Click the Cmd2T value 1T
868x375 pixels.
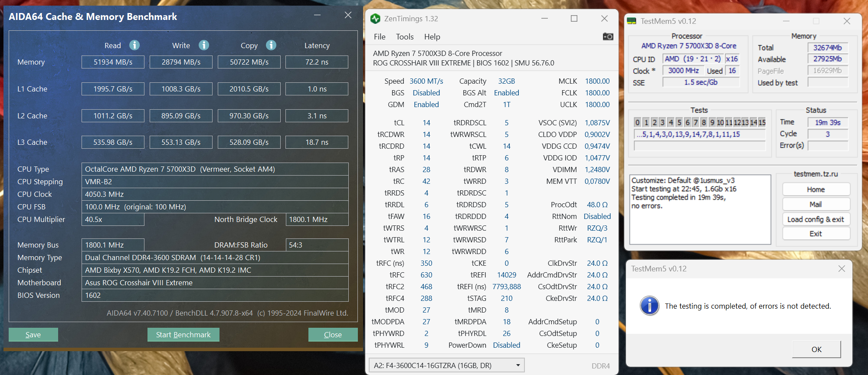[507, 104]
